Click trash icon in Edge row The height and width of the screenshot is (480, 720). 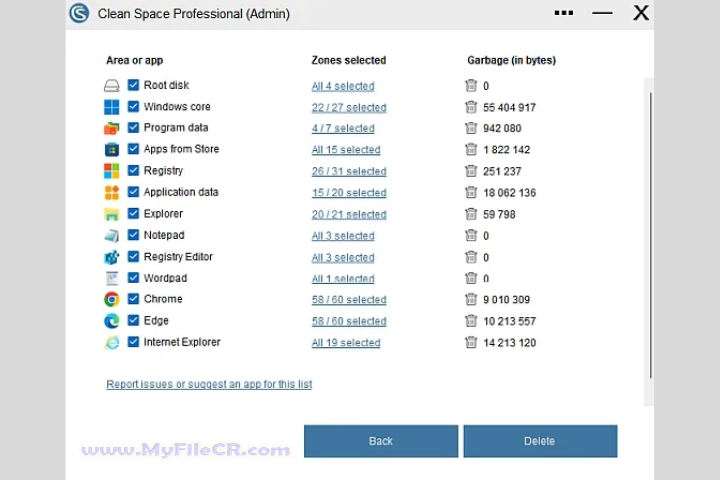471,321
